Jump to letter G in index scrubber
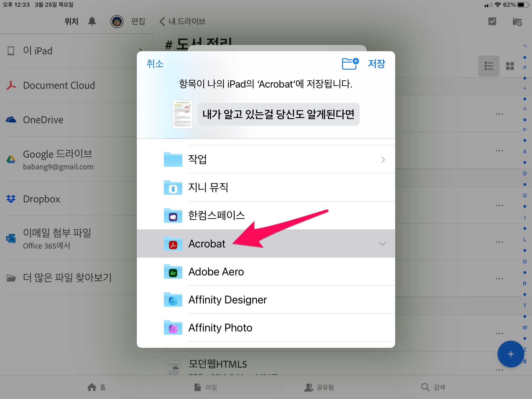Image resolution: width=532 pixels, height=399 pixels. click(x=525, y=195)
